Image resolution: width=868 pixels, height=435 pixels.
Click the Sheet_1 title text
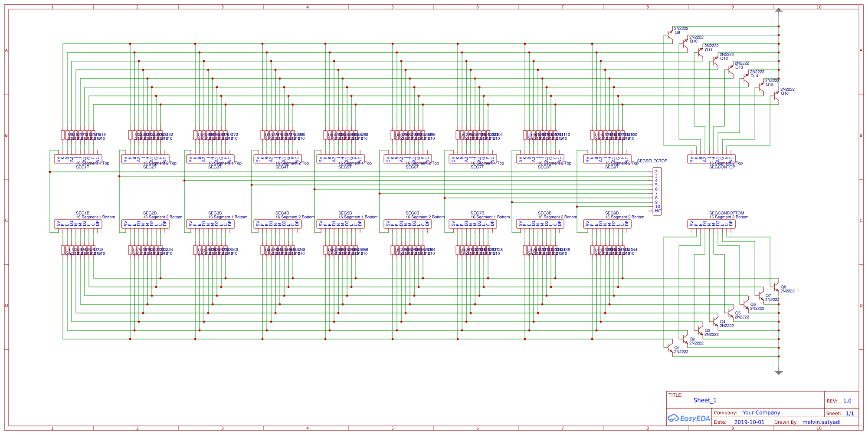(705, 400)
